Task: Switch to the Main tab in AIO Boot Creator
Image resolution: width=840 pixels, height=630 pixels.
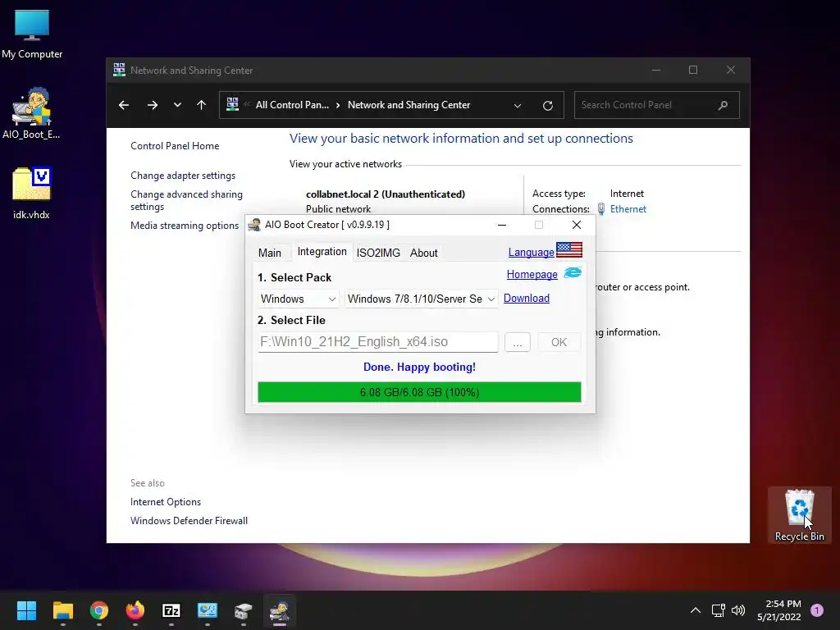Action: tap(269, 253)
